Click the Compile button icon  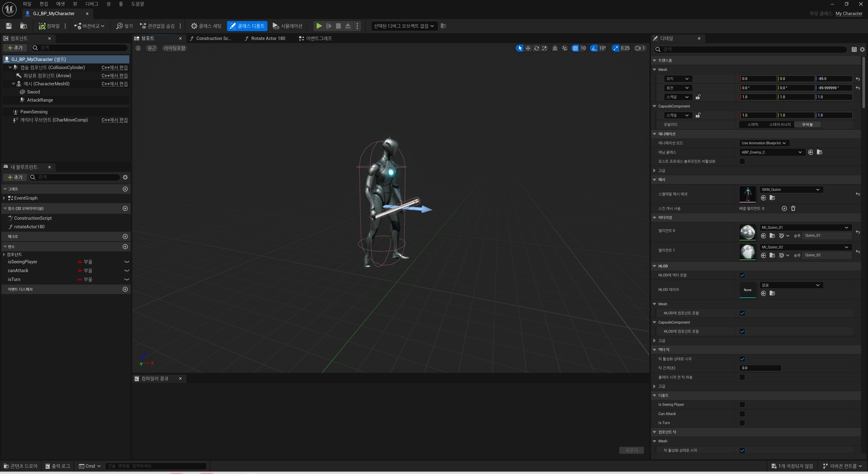[x=42, y=26]
